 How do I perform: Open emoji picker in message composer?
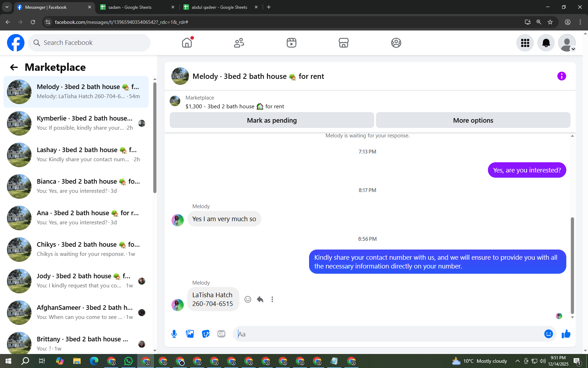click(548, 334)
